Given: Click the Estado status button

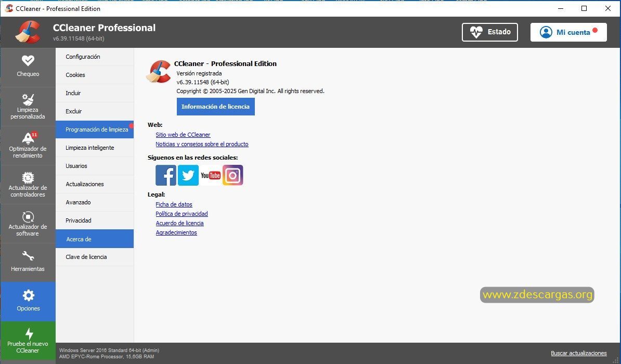Looking at the screenshot, I should pos(489,32).
